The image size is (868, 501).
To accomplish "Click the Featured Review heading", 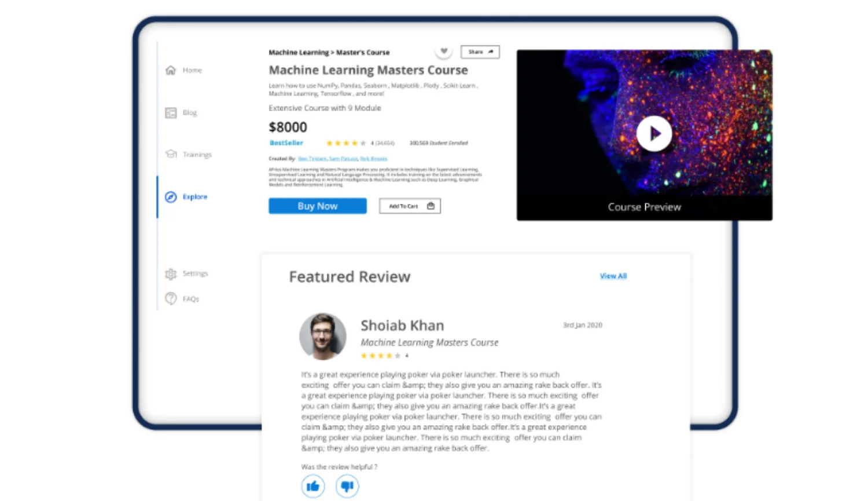I will 350,277.
